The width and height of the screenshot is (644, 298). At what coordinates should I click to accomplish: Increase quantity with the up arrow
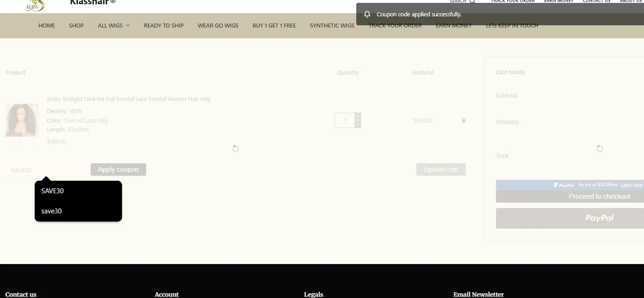(x=358, y=116)
